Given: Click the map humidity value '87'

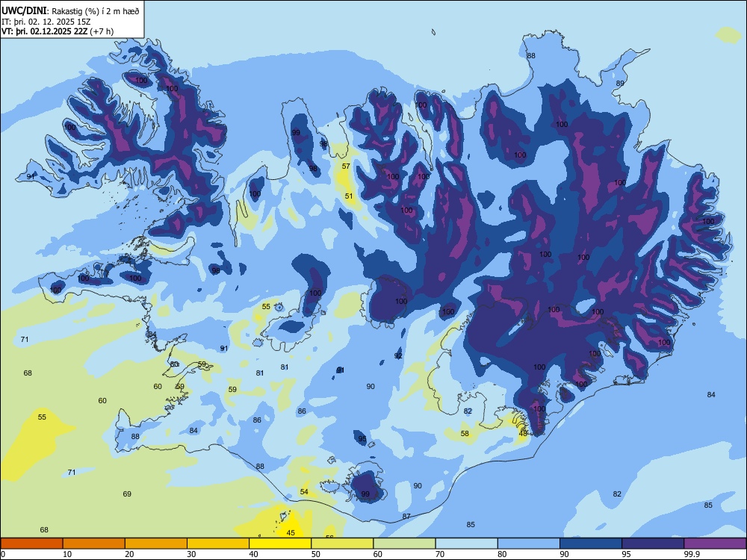Looking at the screenshot, I should point(406,516).
